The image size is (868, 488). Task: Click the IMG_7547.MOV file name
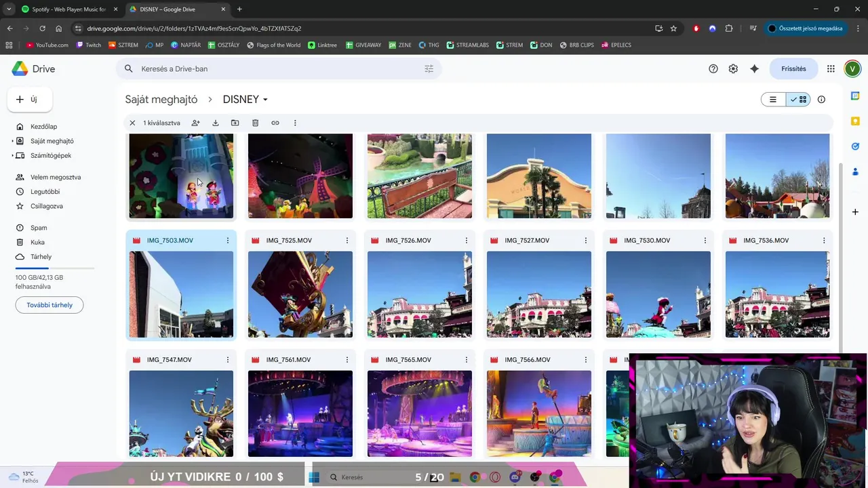pos(170,360)
